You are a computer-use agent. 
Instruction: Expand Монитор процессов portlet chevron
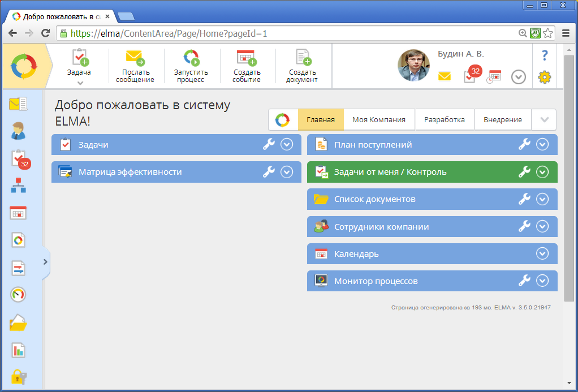(x=542, y=281)
